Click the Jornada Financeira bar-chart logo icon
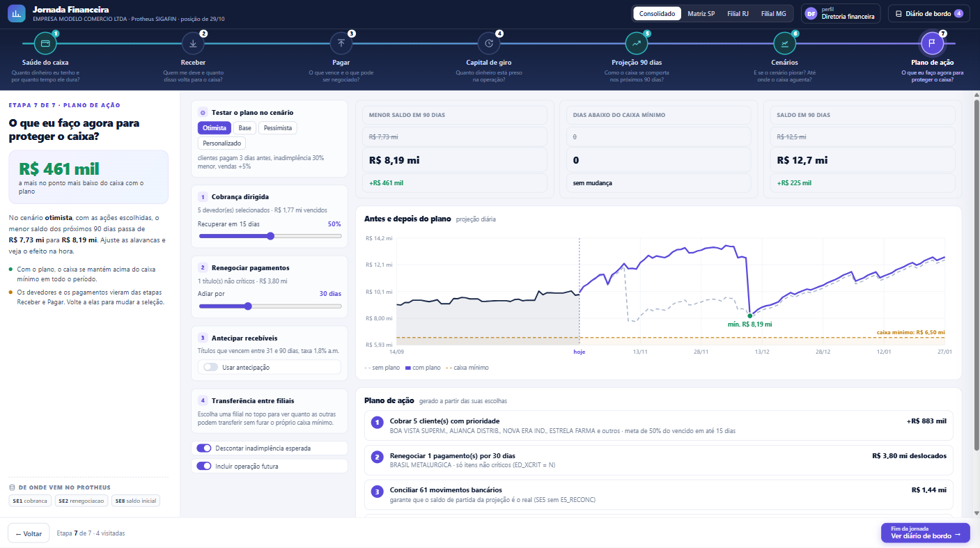The width and height of the screenshot is (980, 548). coord(17,14)
